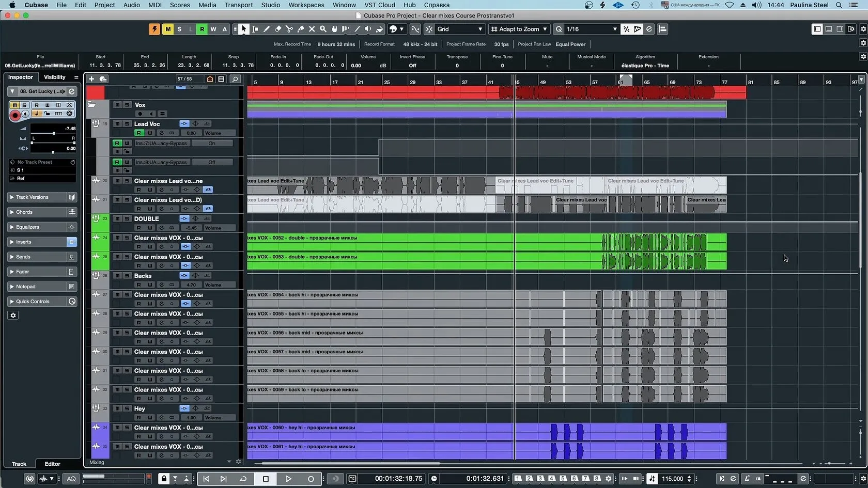Expand the Track Versions inspector section

click(x=32, y=197)
